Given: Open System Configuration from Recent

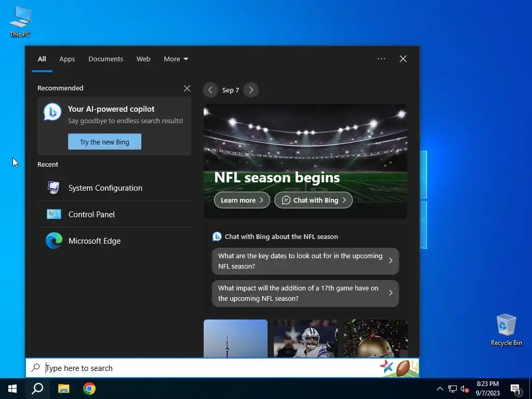Looking at the screenshot, I should click(114, 188).
